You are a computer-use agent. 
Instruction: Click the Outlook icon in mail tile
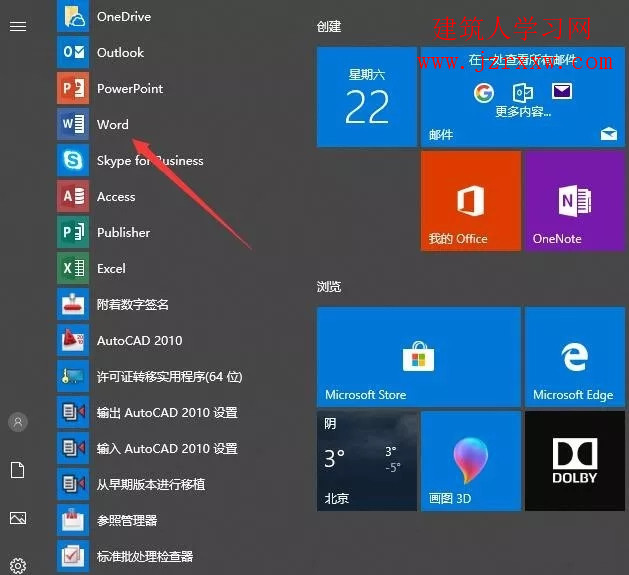point(523,93)
